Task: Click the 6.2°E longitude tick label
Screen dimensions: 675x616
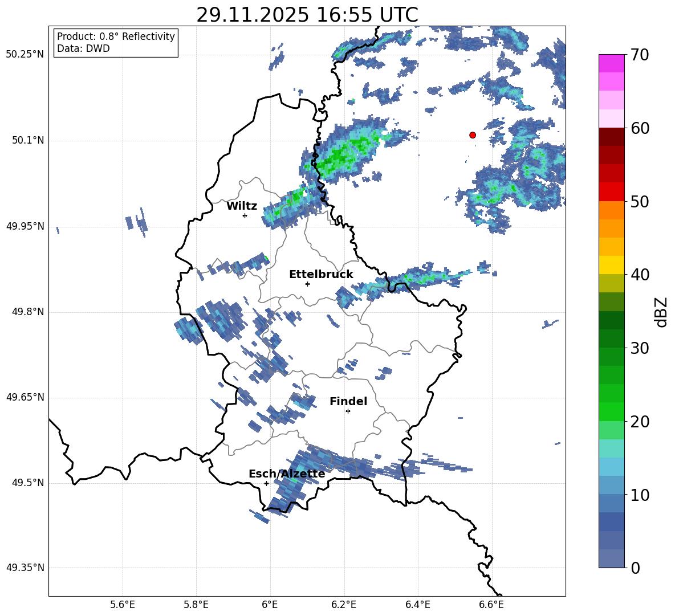Action: (x=344, y=605)
